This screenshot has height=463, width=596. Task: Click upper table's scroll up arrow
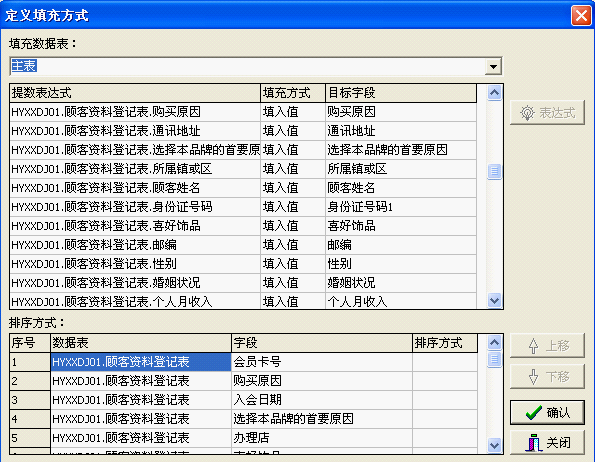pyautogui.click(x=494, y=93)
